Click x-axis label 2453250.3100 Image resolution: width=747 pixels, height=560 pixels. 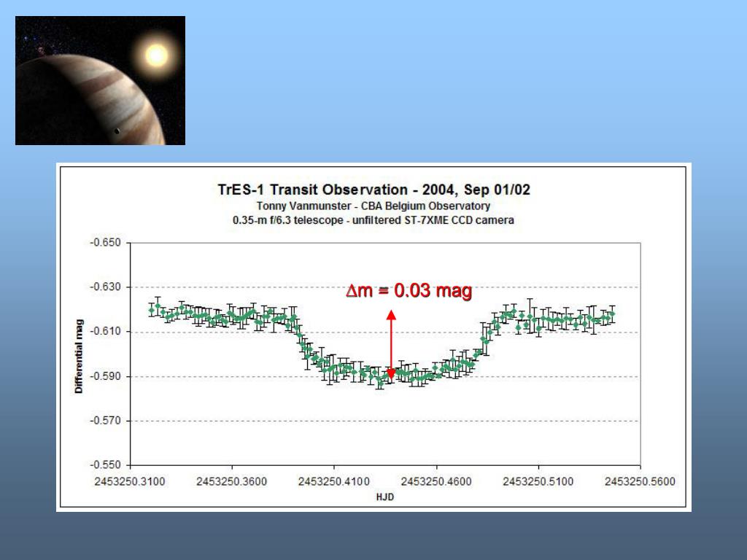tap(130, 481)
